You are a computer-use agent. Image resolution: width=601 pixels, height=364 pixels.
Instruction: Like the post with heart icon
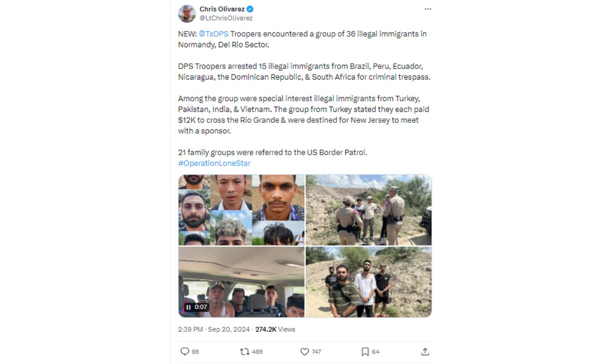tap(305, 352)
